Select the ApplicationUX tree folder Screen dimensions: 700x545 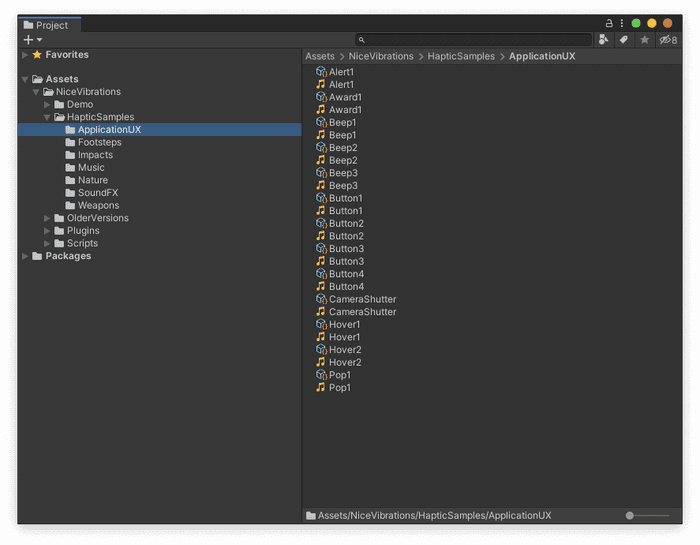(160, 129)
